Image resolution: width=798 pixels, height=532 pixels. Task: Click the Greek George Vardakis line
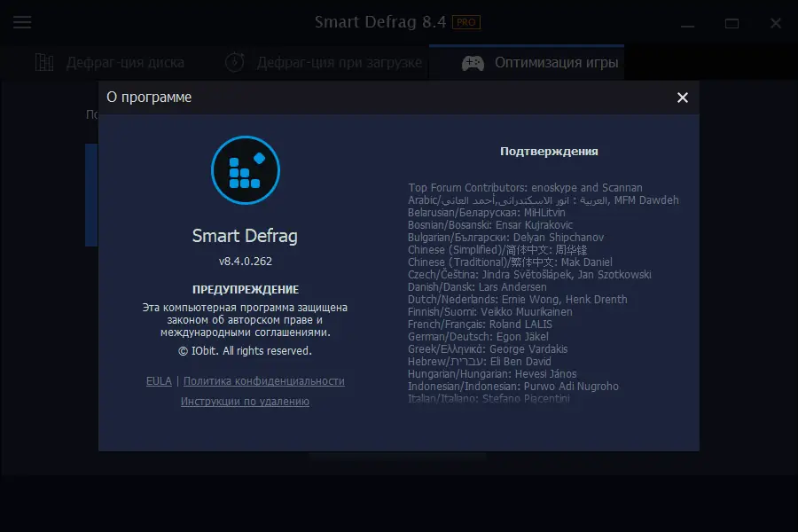pos(488,349)
